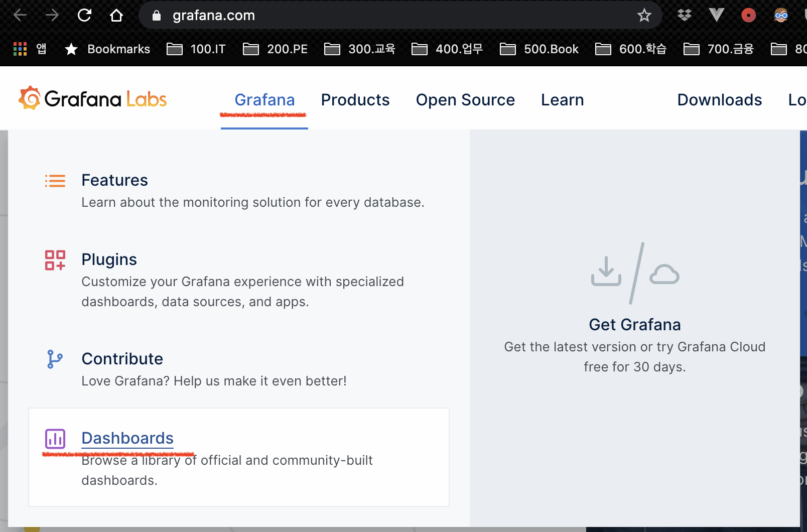Reload the grafana.com page
This screenshot has width=807, height=532.
(84, 16)
